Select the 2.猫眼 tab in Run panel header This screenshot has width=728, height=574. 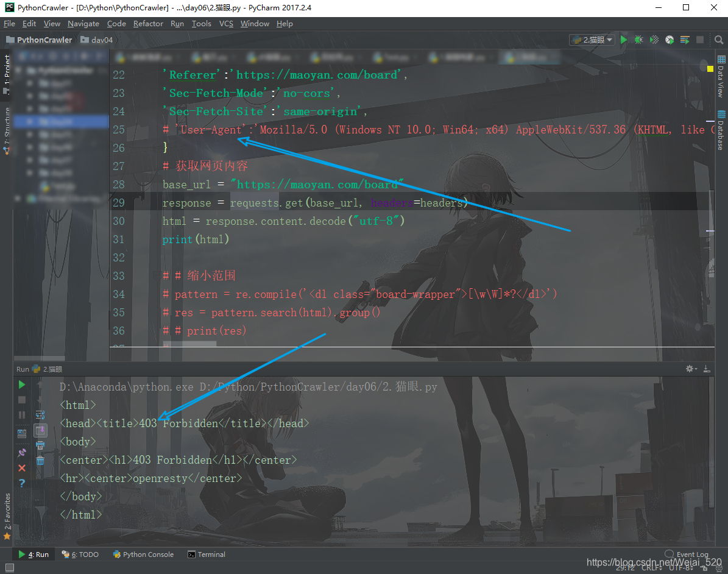tap(48, 369)
